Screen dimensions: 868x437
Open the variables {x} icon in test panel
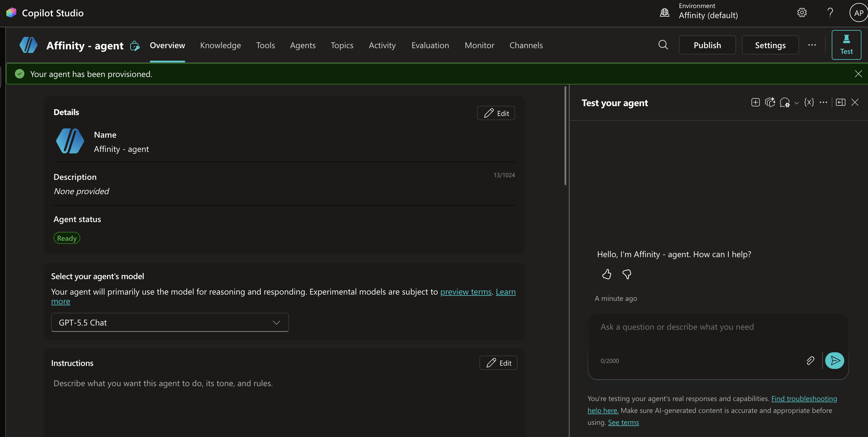click(x=809, y=103)
